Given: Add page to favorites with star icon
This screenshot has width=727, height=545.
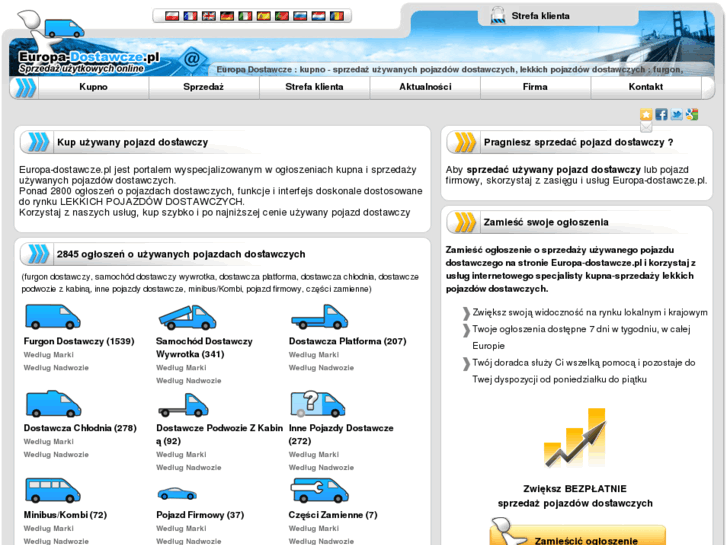Looking at the screenshot, I should point(646,115).
